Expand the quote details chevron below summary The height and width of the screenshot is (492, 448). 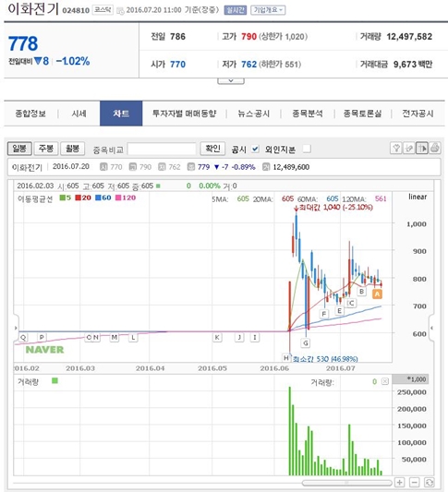click(x=231, y=81)
